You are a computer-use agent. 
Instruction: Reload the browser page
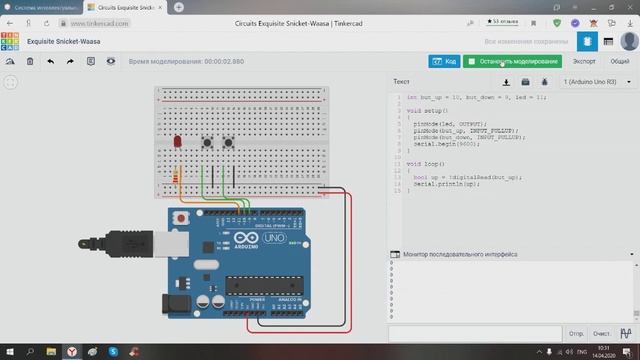pyautogui.click(x=47, y=23)
